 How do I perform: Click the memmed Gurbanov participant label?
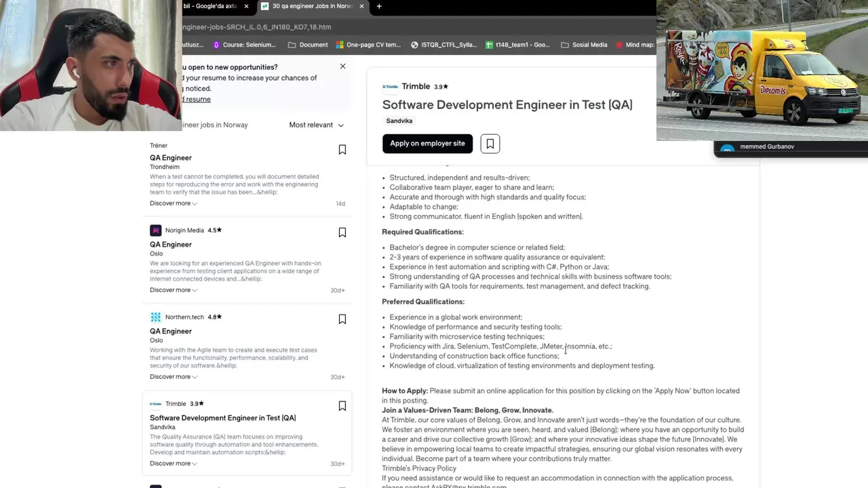(x=767, y=146)
